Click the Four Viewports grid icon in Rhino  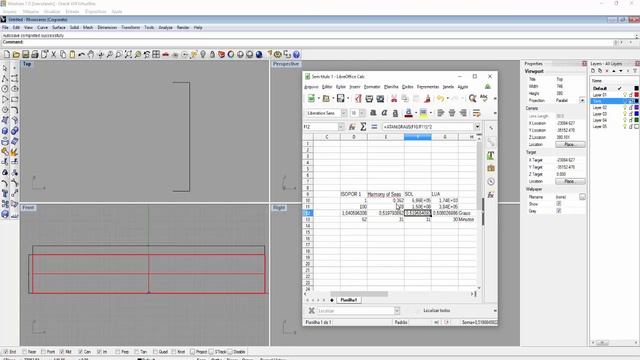coord(156,54)
